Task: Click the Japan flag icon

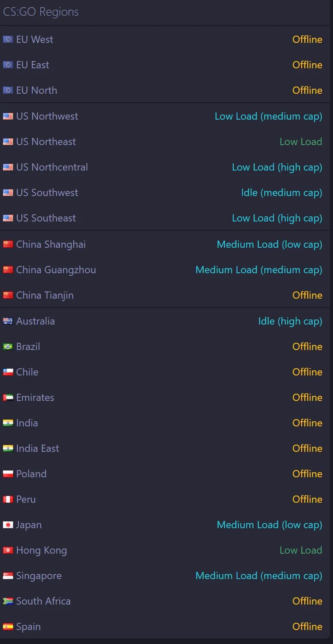Action: pyautogui.click(x=8, y=525)
